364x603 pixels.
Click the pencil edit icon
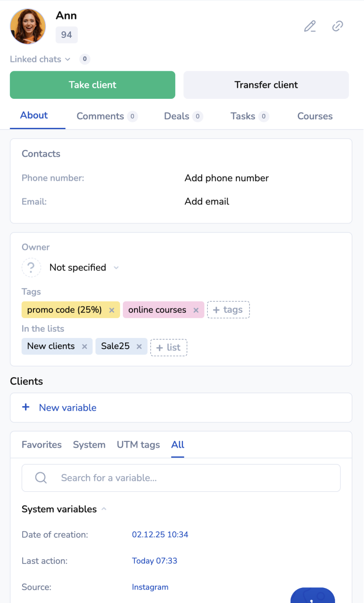[x=310, y=26]
